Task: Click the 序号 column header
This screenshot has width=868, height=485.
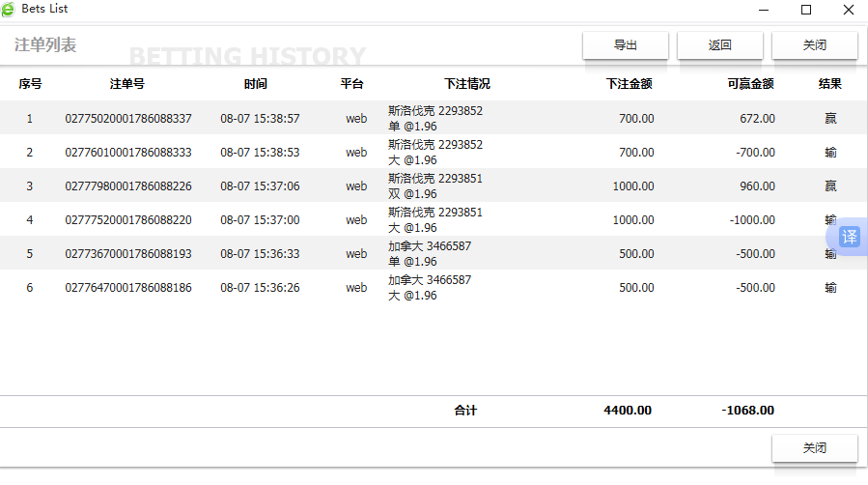Action: tap(30, 84)
